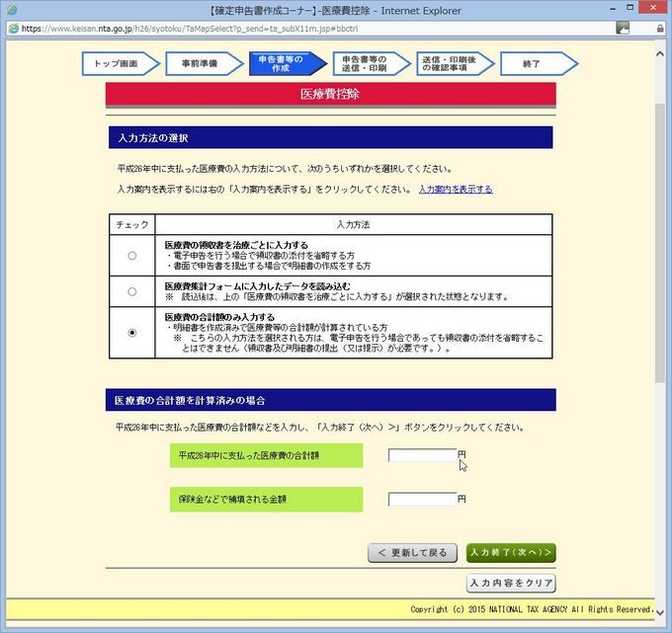Click the 入力終了(次へ) button
672x633 pixels.
click(511, 553)
